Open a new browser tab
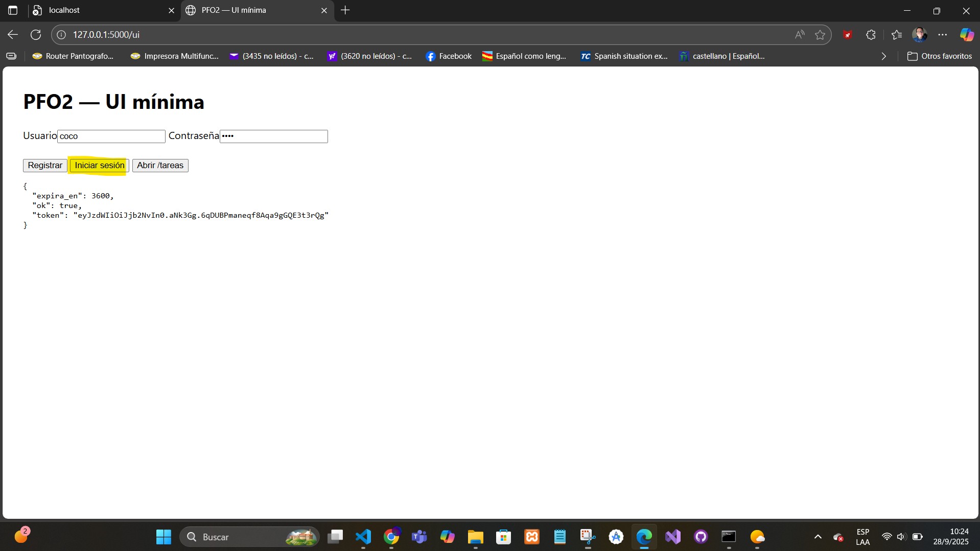Image resolution: width=980 pixels, height=551 pixels. tap(345, 10)
